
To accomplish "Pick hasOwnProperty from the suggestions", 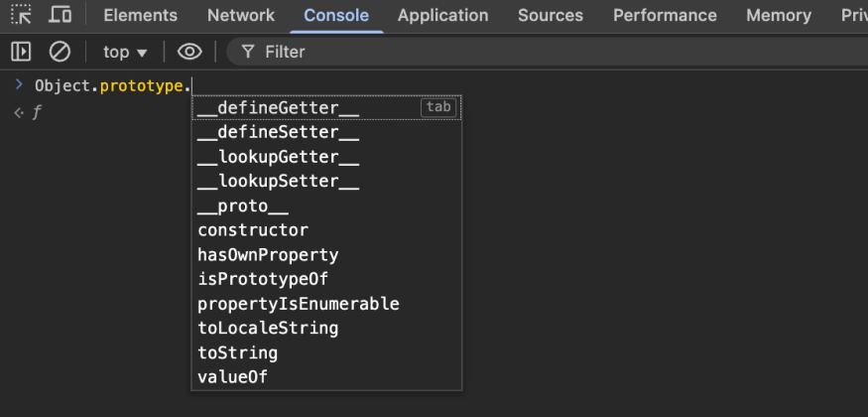I will [268, 255].
